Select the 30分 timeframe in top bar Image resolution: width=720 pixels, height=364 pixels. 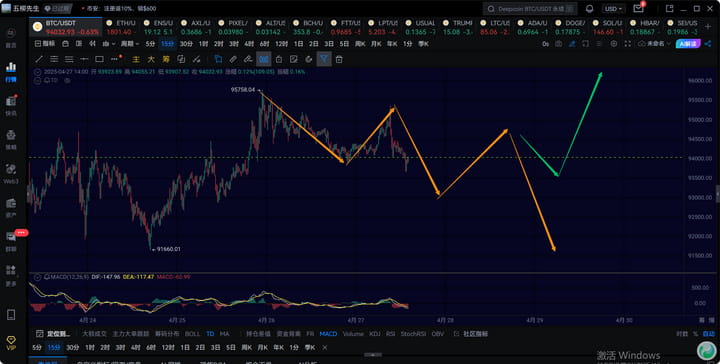186,44
